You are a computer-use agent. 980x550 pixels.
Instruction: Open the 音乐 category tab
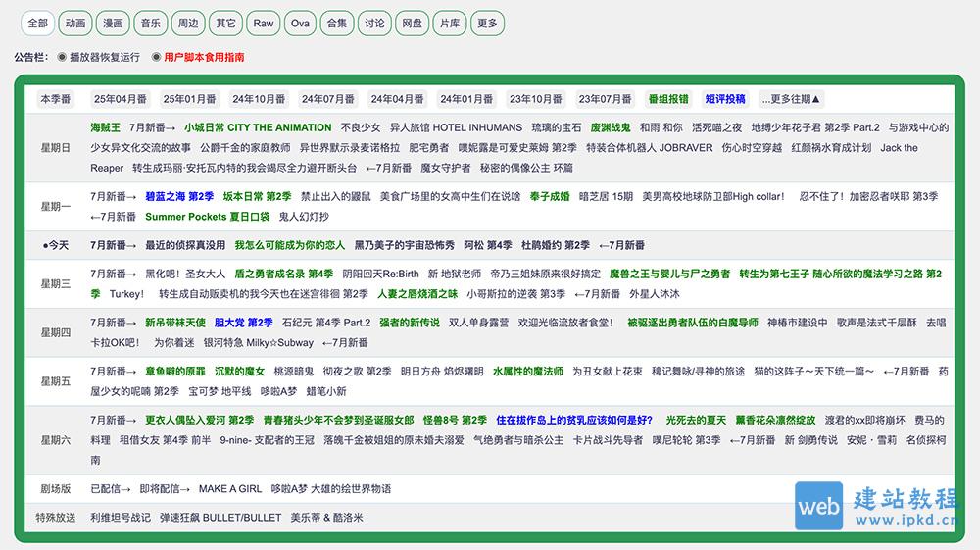[150, 24]
